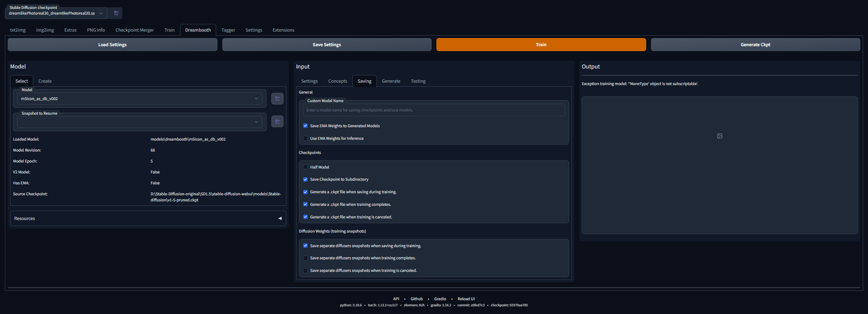Viewport: 868px width, 314px height.
Task: Click refresh icon beside Snapshot to Resume
Action: [x=277, y=121]
